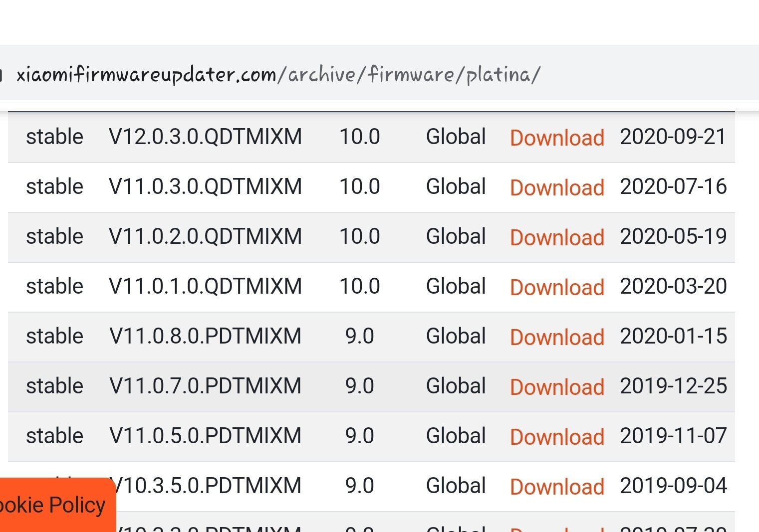Select version text V11.0.1.0.QDTMIXM

(x=205, y=286)
